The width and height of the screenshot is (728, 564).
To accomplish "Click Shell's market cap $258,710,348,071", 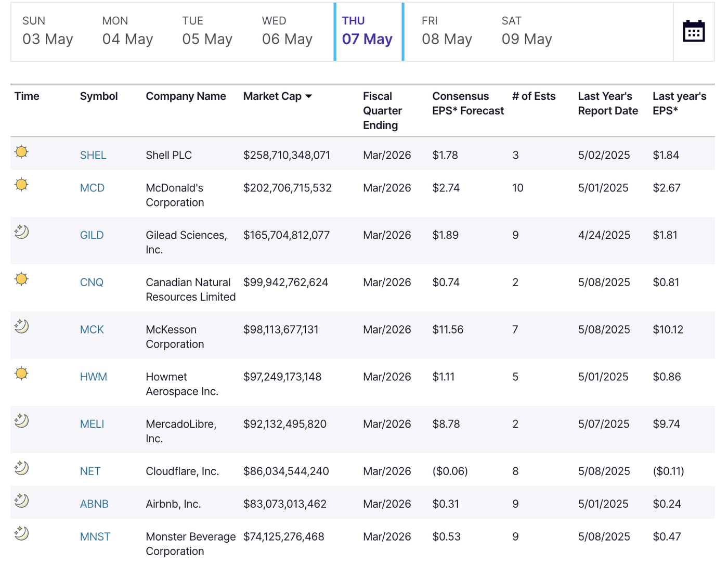I will click(x=287, y=155).
